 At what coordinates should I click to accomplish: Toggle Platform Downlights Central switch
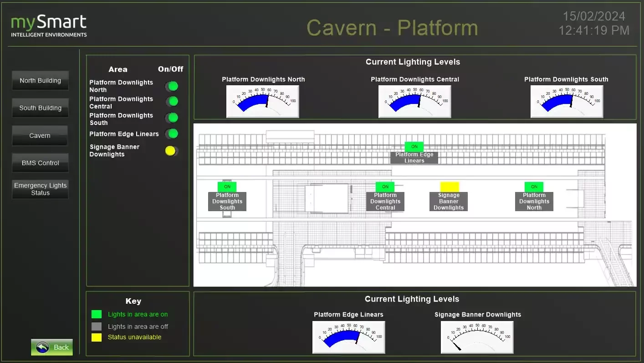(172, 101)
